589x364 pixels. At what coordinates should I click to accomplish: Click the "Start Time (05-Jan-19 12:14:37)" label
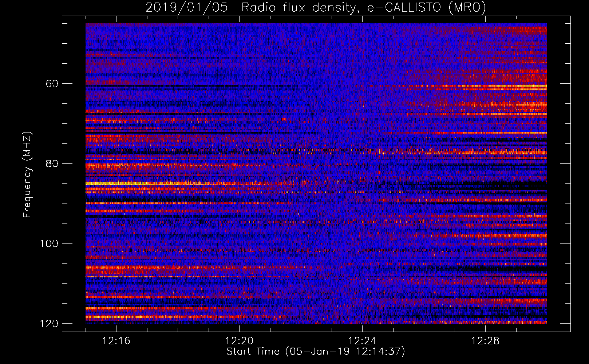click(316, 352)
